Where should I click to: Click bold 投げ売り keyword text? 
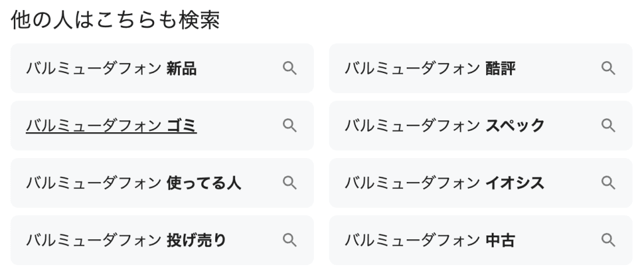pos(196,240)
